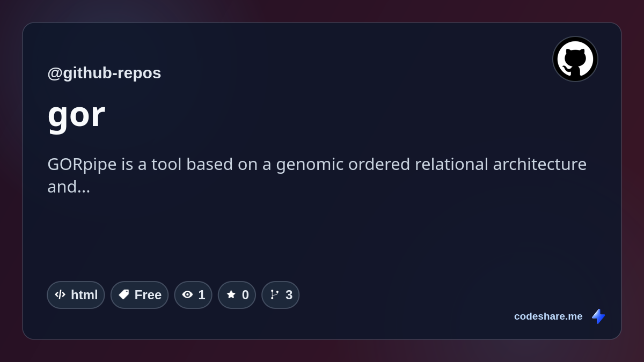Open the forks count pill showing 3
The width and height of the screenshot is (644, 362).
pos(281,295)
